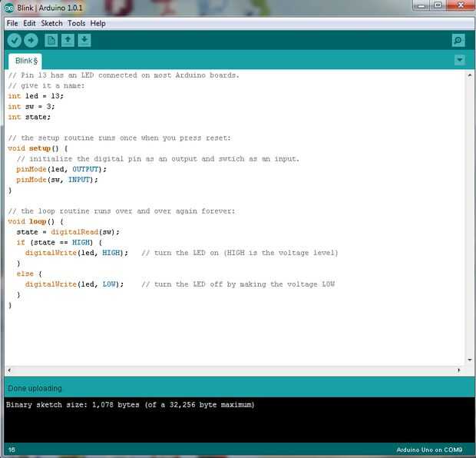Click 'Arduino Uno on COM9' status text
Image resolution: width=476 pixels, height=458 pixels.
pyautogui.click(x=429, y=450)
